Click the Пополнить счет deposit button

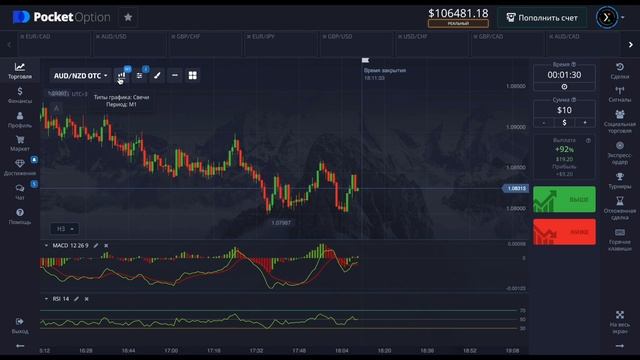(x=542, y=18)
